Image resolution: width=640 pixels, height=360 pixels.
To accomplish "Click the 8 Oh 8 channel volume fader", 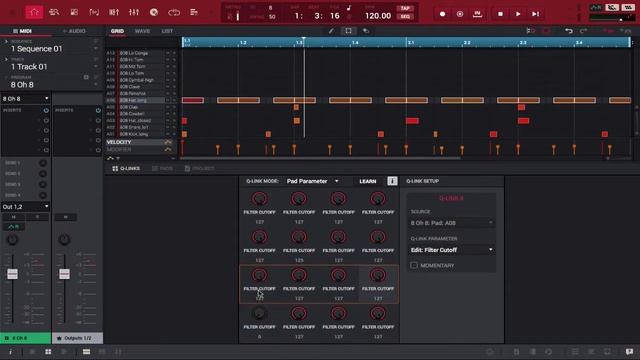I will (x=12, y=274).
